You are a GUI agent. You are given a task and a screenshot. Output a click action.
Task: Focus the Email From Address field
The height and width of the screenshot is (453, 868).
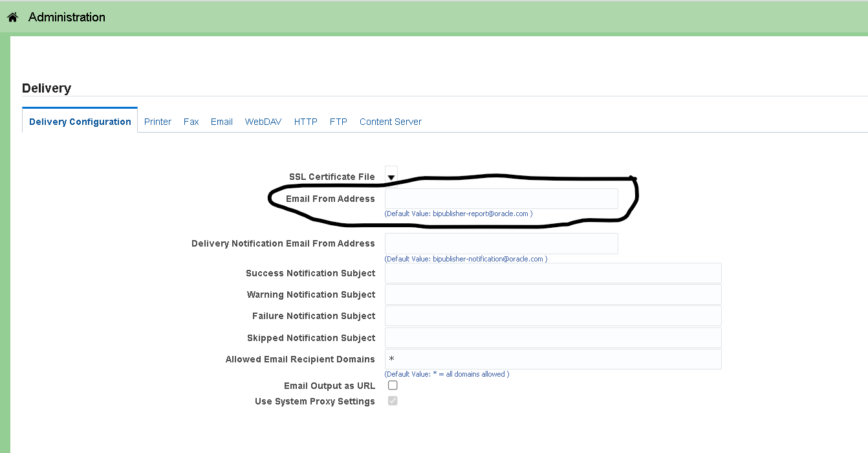click(501, 199)
